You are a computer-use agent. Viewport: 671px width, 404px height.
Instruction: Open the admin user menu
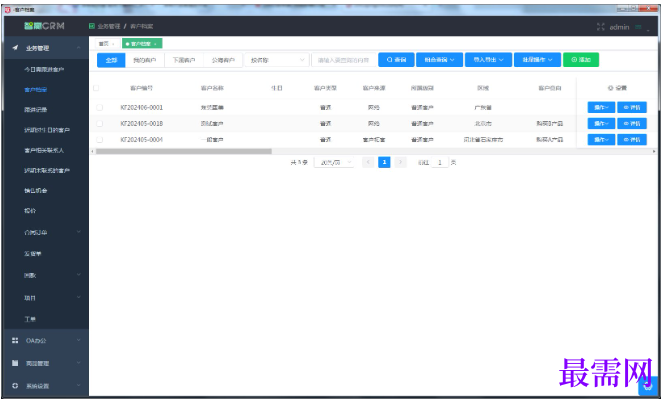[619, 27]
